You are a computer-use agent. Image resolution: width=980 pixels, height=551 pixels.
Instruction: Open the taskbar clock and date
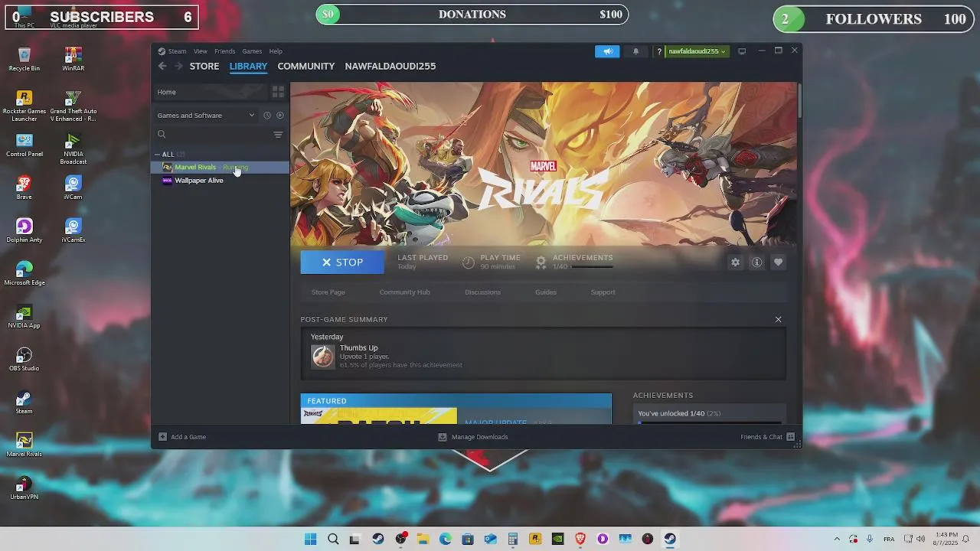point(946,539)
